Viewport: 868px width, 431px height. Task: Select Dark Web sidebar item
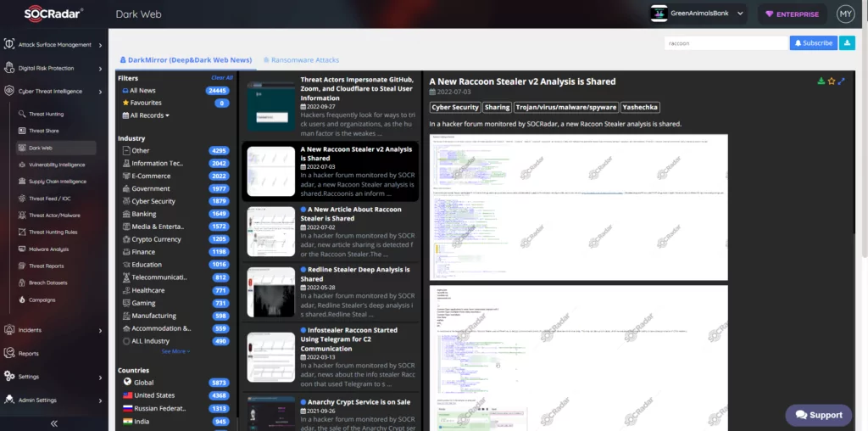(x=55, y=148)
